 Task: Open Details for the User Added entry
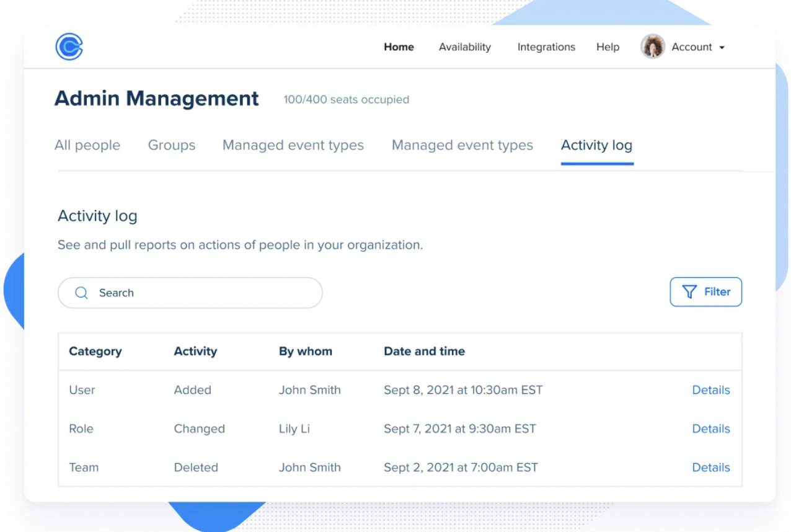[x=710, y=390]
